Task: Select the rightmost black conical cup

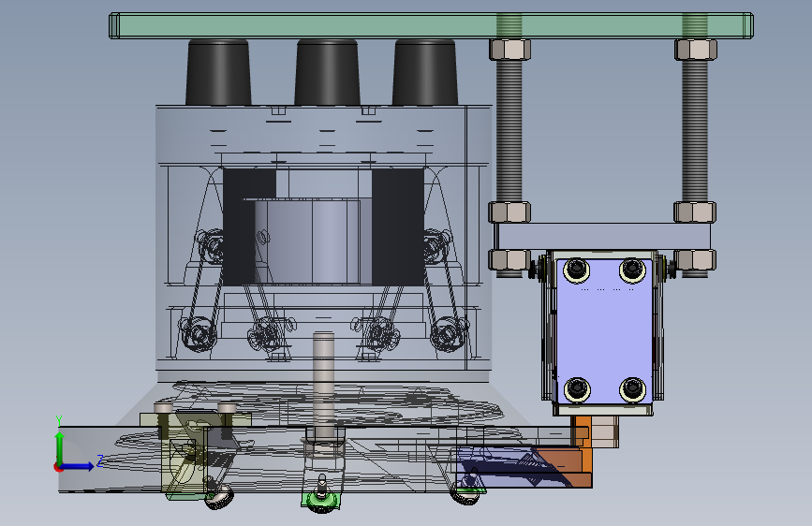Action: pyautogui.click(x=424, y=72)
